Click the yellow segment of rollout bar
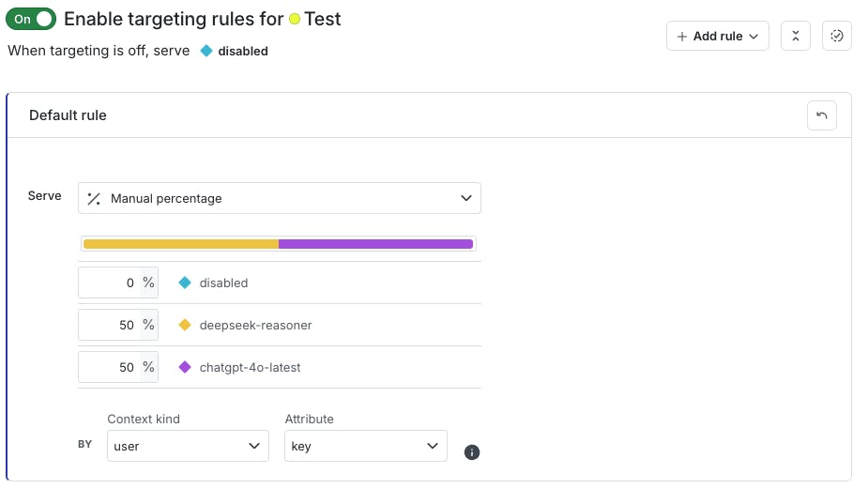868x489 pixels. click(x=180, y=244)
